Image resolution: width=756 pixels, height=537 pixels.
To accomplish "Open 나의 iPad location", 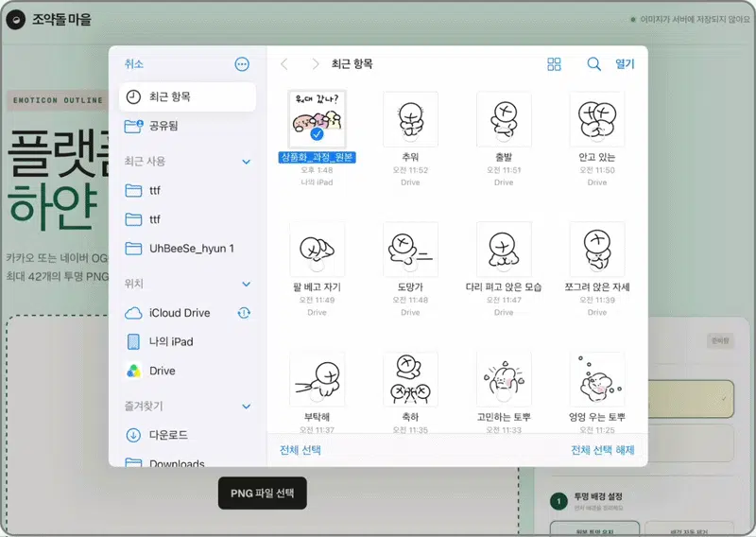I will click(187, 342).
